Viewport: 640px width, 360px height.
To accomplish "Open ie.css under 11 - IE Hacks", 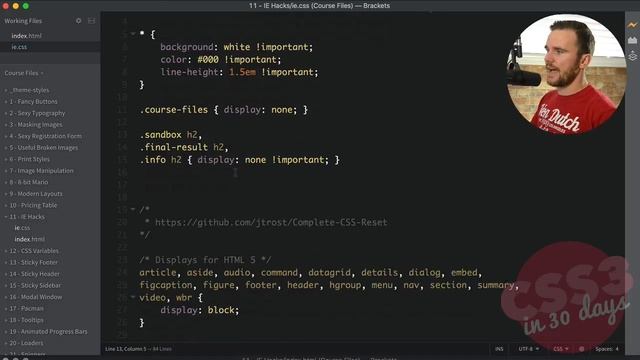I will (x=22, y=228).
